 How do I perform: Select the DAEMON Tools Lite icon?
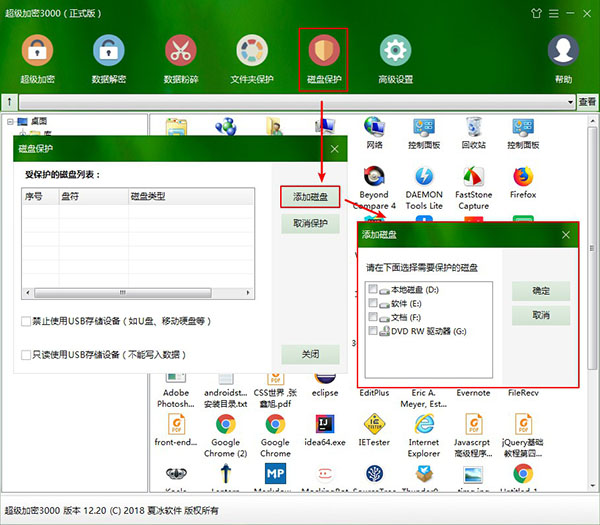tap(424, 188)
